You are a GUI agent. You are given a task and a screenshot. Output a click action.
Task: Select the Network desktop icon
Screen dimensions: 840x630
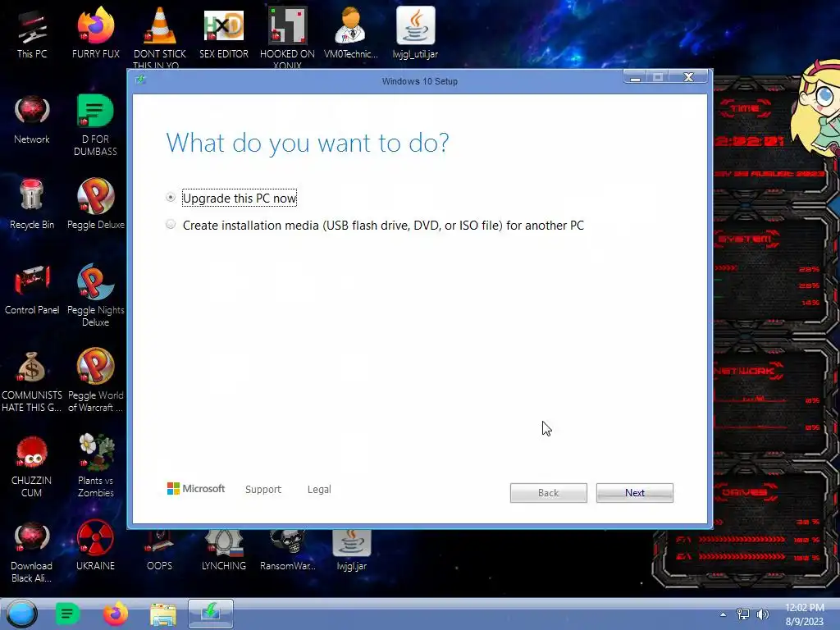point(32,119)
